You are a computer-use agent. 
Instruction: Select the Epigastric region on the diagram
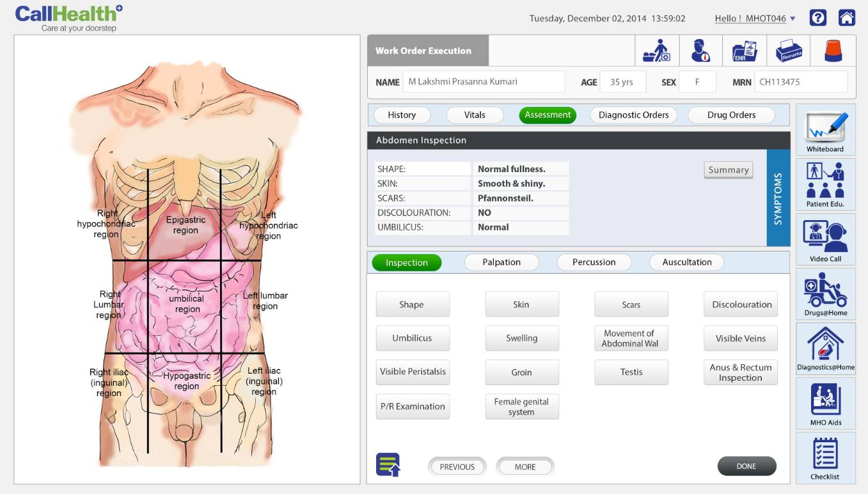point(185,225)
